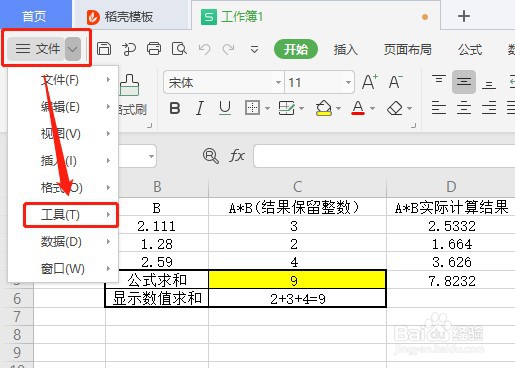Screen dimensions: 515x368
Task: Click the Export to PDF icon
Action: click(129, 49)
